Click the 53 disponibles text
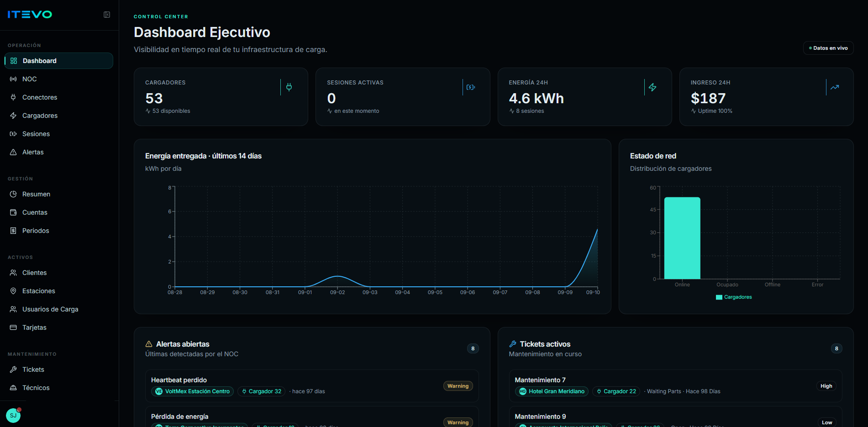Screen dimensions: 868x427 click(171, 111)
